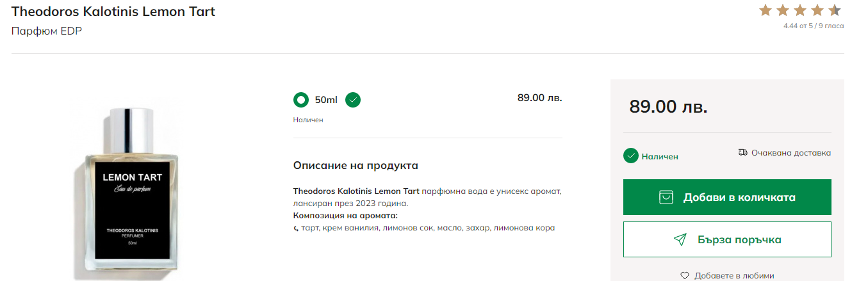
Task: Click the heart icon for favorites
Action: (x=685, y=276)
